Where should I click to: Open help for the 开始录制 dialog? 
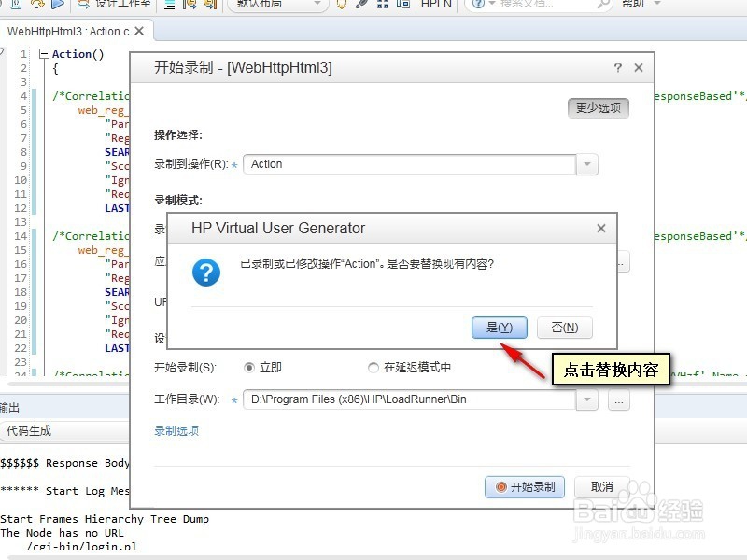(618, 67)
